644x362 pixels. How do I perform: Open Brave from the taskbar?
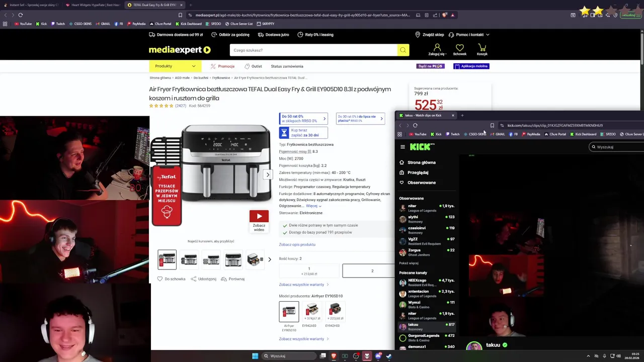pyautogui.click(x=334, y=356)
